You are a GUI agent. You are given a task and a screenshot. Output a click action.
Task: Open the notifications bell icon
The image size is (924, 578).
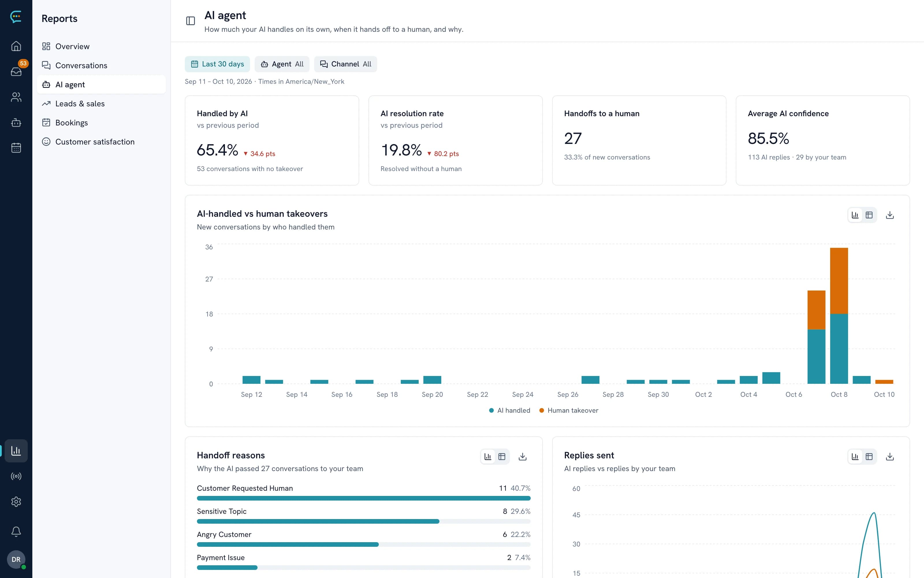(x=16, y=531)
